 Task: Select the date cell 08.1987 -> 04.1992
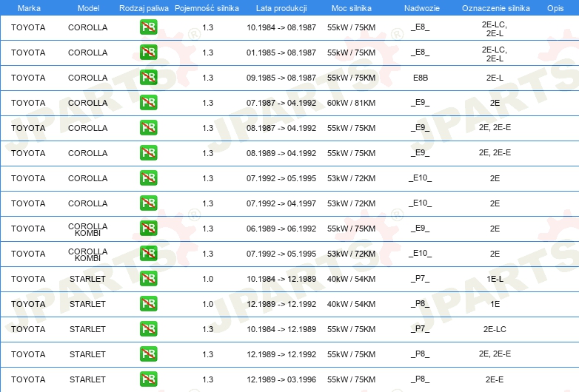tap(281, 128)
